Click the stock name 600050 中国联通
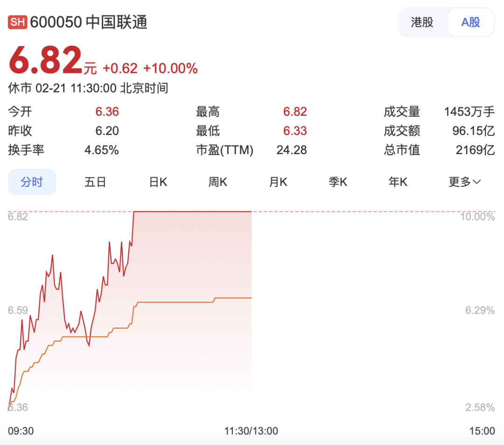504x445 pixels. pyautogui.click(x=89, y=22)
